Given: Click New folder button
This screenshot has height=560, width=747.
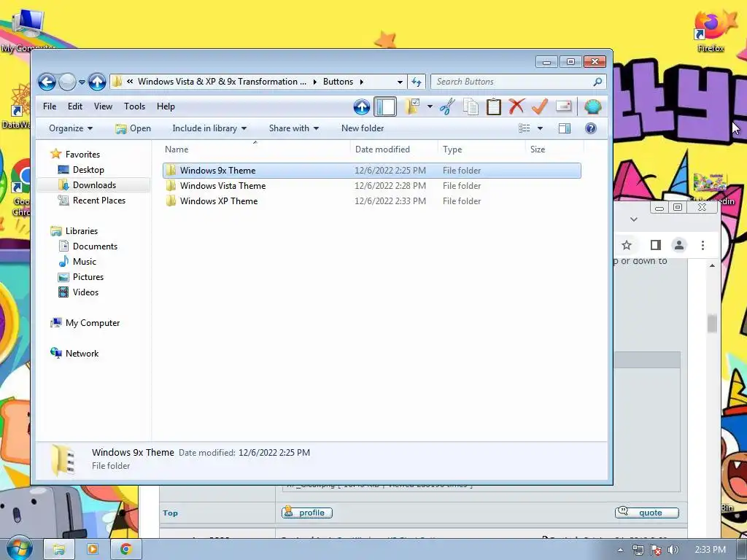Looking at the screenshot, I should 363,128.
